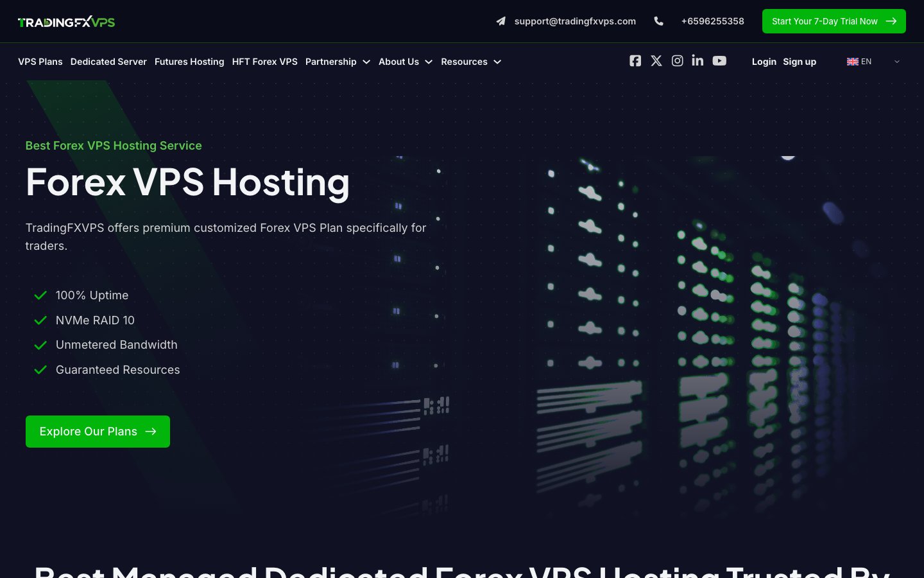Click the About Us menu label
Image resolution: width=924 pixels, height=578 pixels.
[398, 62]
